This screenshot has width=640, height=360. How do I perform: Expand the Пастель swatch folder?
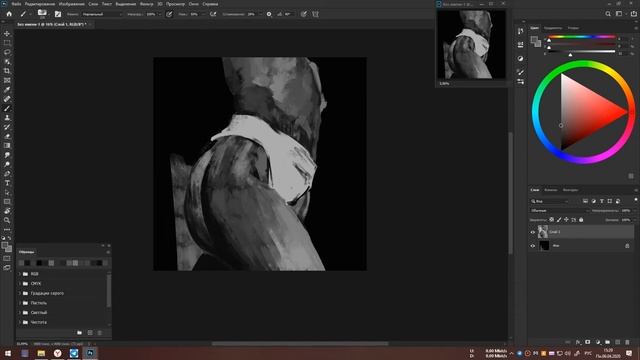20,303
